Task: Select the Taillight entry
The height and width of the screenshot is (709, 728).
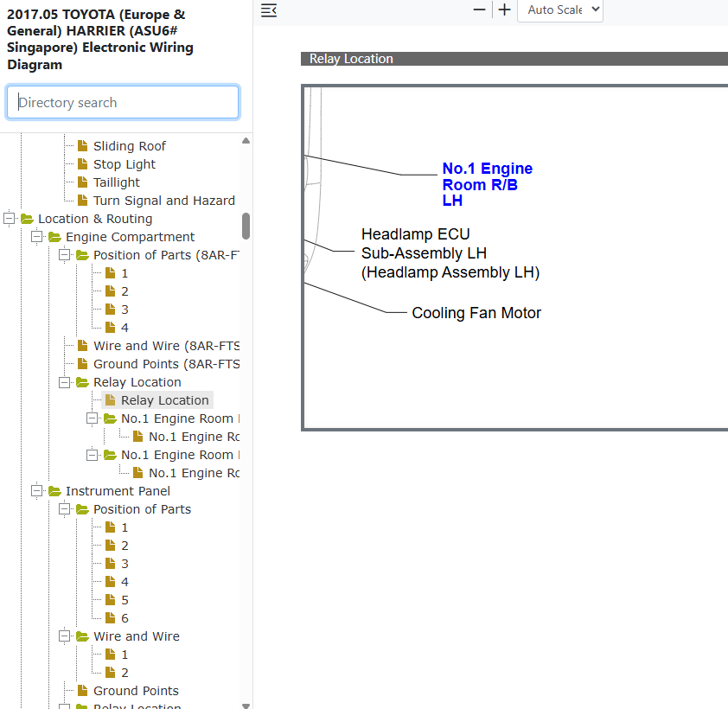Action: click(x=117, y=182)
